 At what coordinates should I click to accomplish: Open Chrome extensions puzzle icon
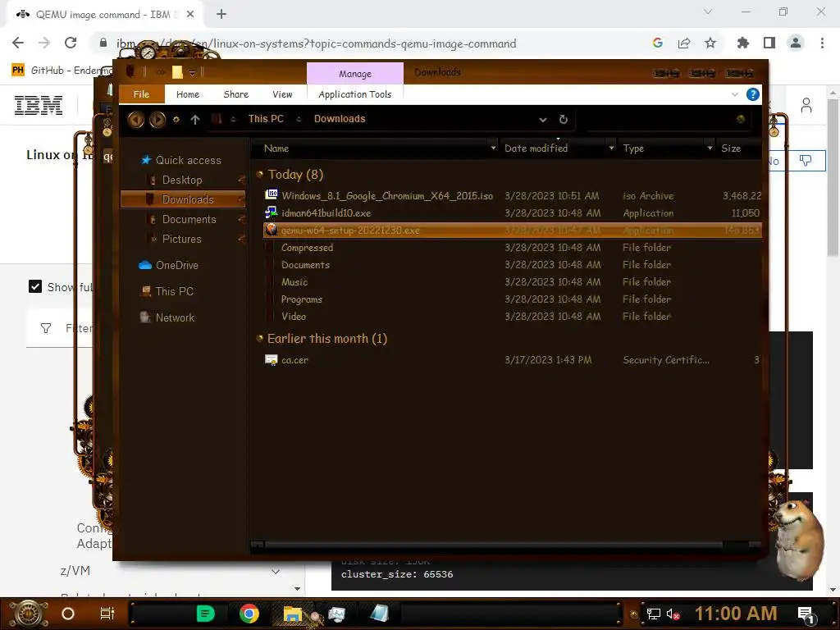click(743, 43)
